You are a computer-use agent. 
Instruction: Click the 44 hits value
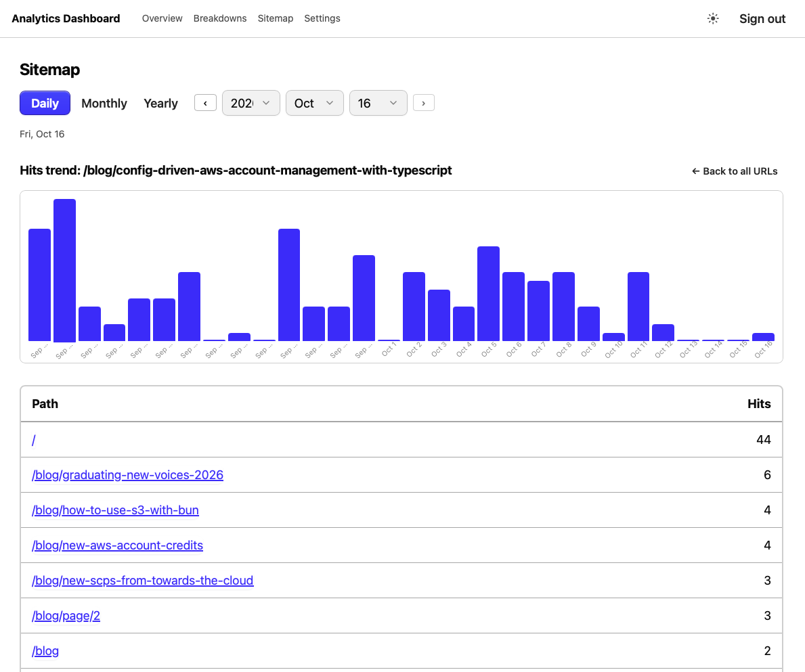click(764, 440)
